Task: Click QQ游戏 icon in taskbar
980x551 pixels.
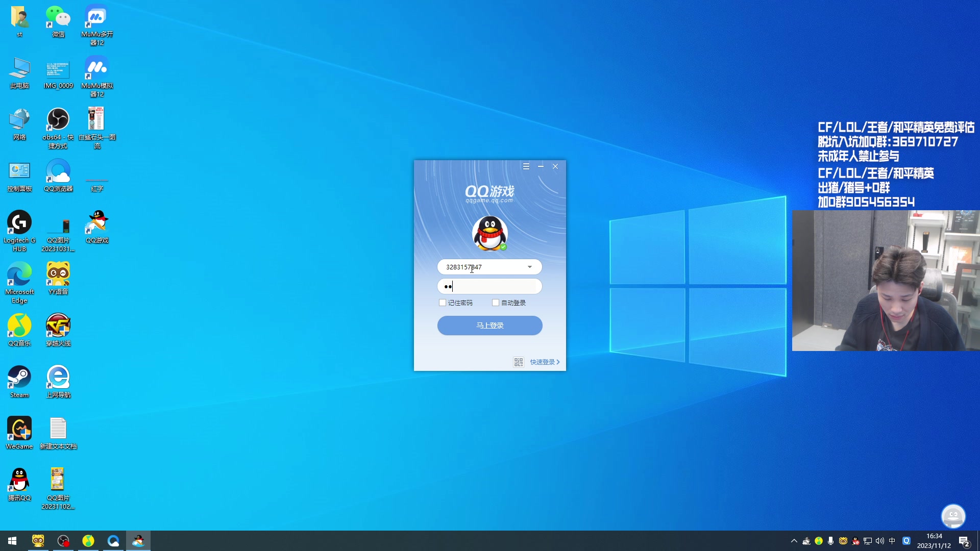Action: pyautogui.click(x=138, y=541)
